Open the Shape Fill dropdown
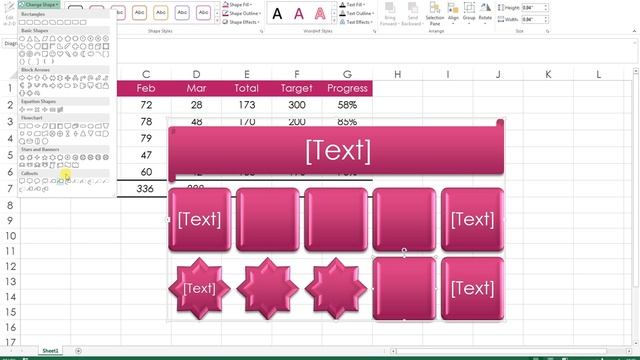 pyautogui.click(x=238, y=4)
